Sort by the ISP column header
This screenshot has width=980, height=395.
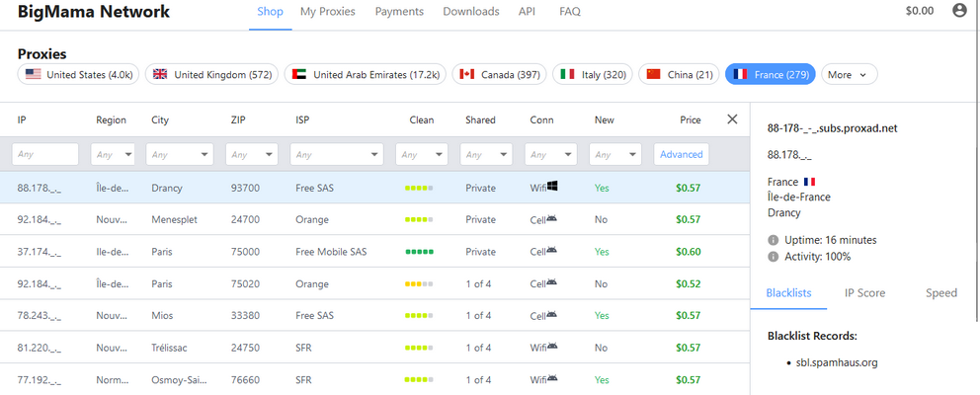(x=302, y=120)
